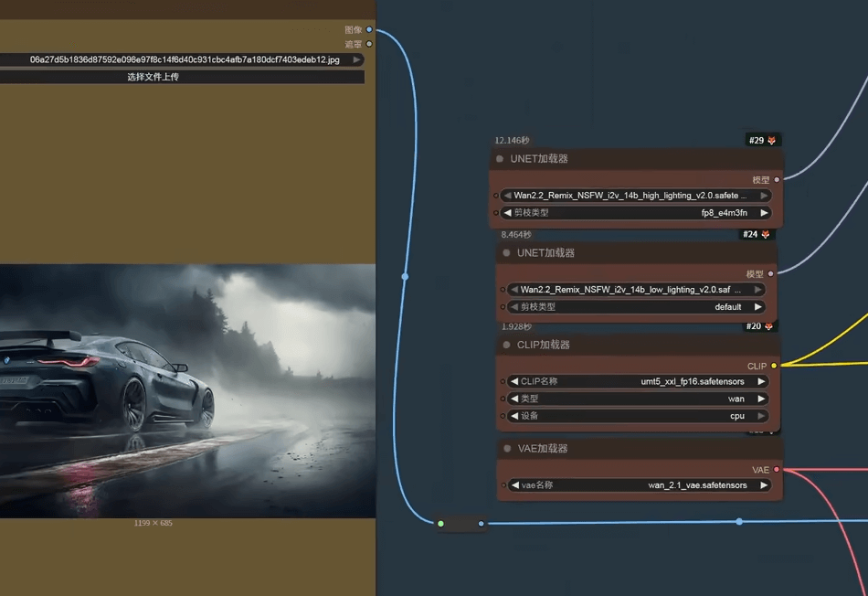Open the 设备 dropdown set to cpu

[638, 415]
